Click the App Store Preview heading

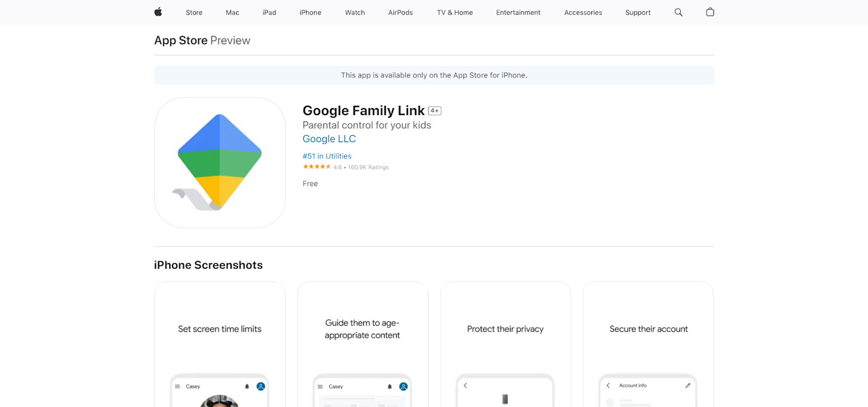click(202, 41)
